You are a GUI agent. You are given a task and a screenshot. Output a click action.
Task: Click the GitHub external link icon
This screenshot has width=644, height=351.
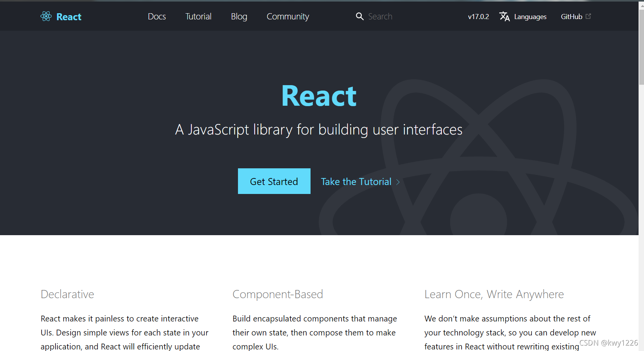click(588, 16)
